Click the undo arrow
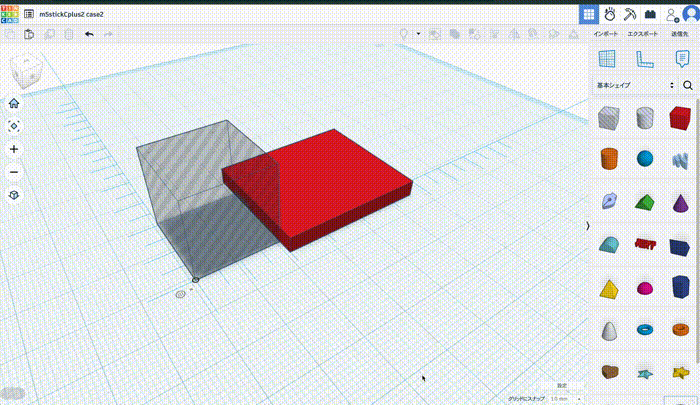This screenshot has width=700, height=405. click(x=89, y=34)
